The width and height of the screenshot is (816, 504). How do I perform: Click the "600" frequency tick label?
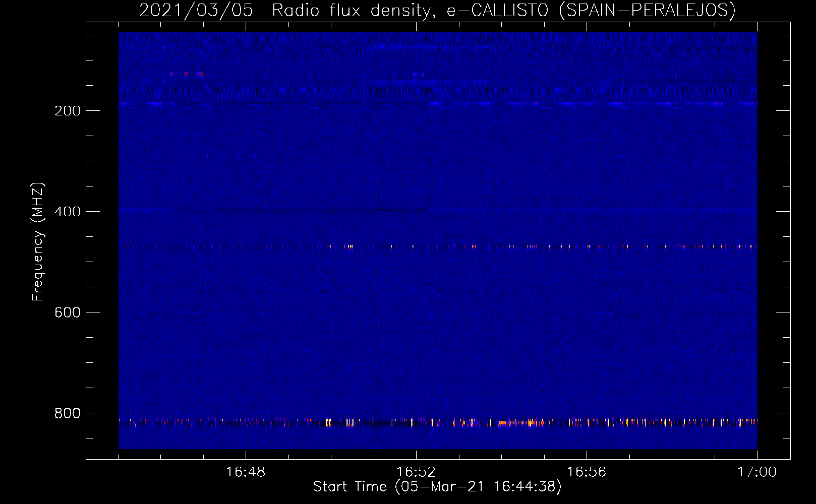[x=67, y=312]
